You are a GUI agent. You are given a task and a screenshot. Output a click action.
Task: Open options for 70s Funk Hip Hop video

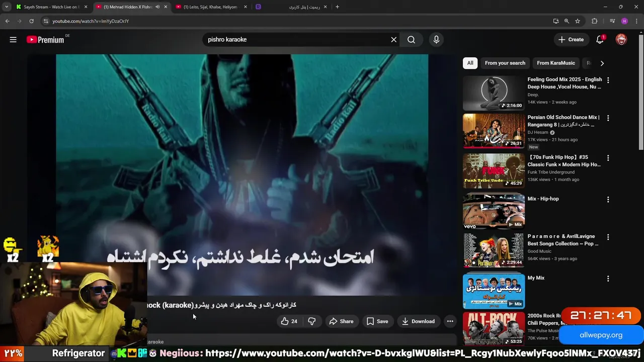tap(608, 158)
